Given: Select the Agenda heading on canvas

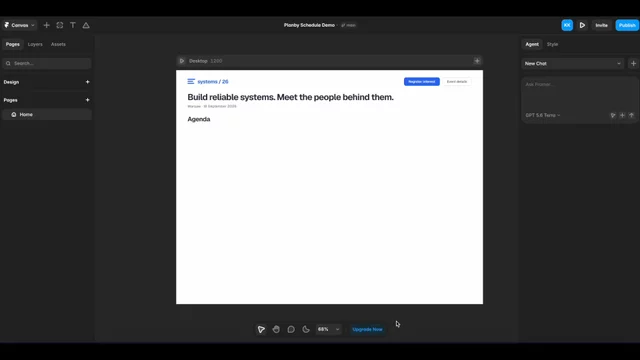Looking at the screenshot, I should (199, 119).
